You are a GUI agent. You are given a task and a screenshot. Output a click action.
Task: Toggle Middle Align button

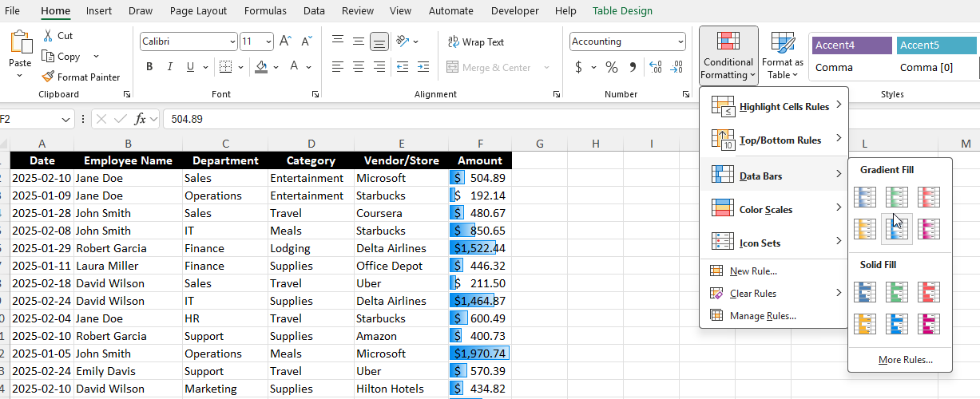359,41
